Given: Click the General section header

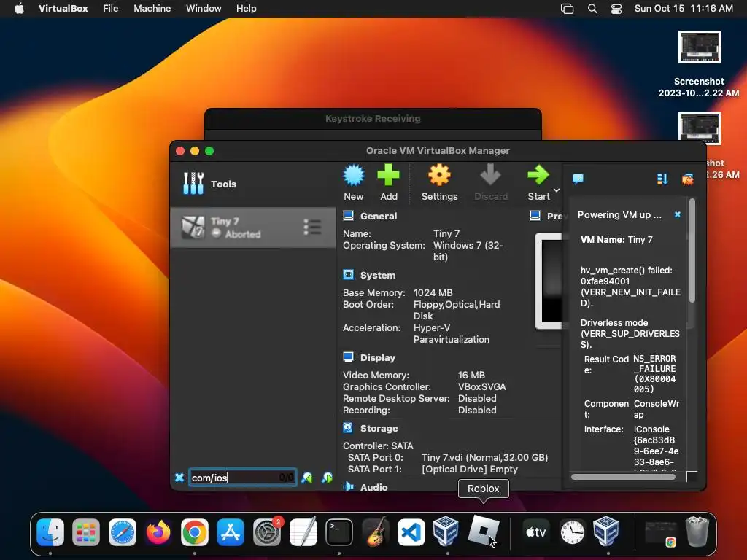Looking at the screenshot, I should pos(379,216).
